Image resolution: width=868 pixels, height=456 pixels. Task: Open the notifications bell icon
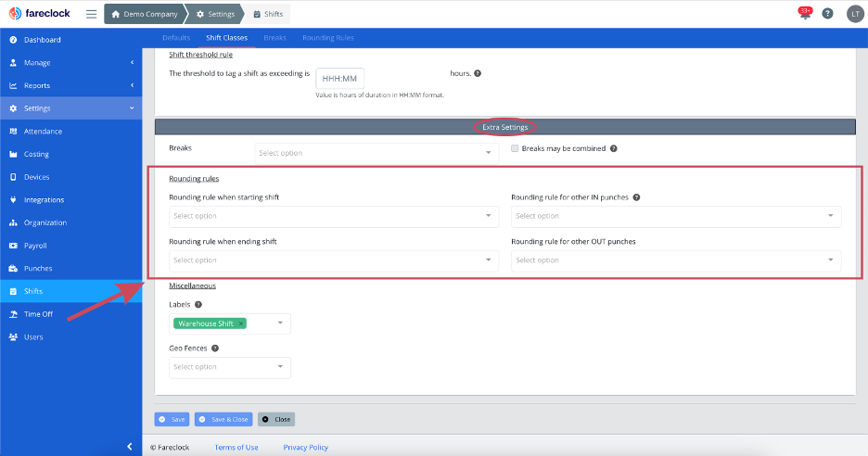pos(805,13)
